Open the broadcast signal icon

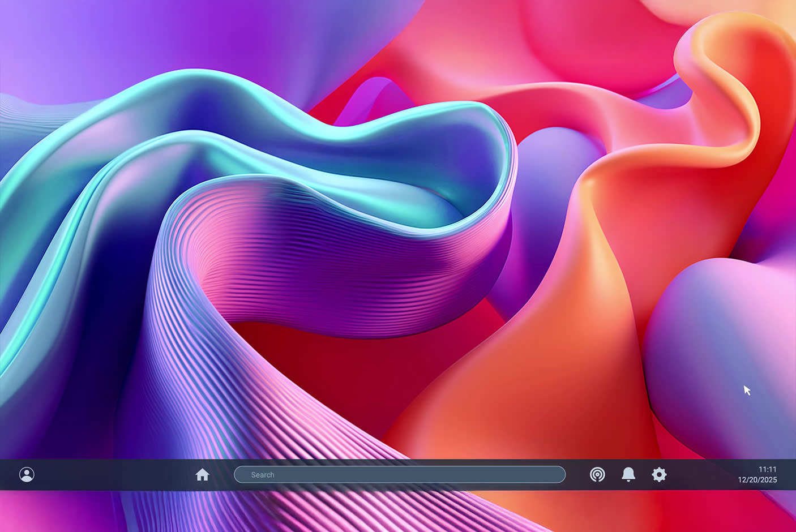click(597, 474)
